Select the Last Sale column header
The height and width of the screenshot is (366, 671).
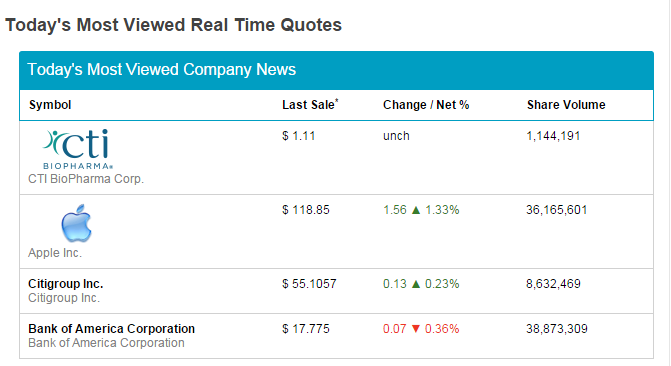coord(310,104)
